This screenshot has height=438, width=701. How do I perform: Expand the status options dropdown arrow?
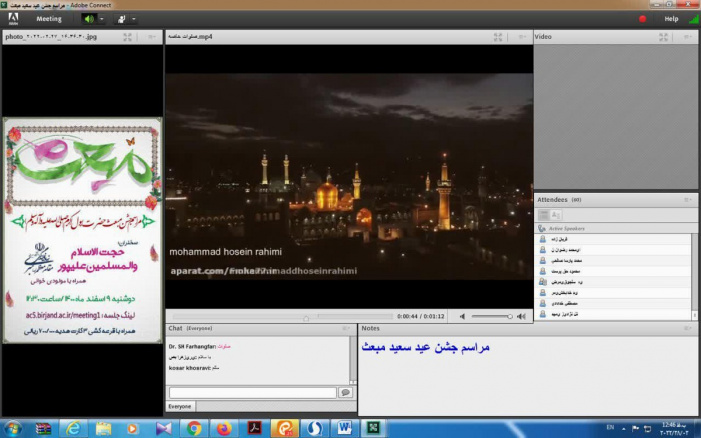pyautogui.click(x=135, y=18)
